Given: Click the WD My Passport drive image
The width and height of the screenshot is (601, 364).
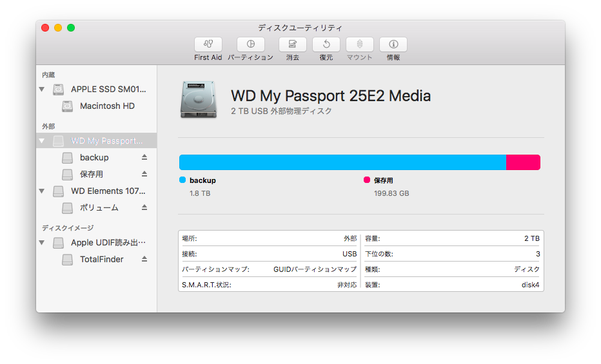Looking at the screenshot, I should point(199,99).
